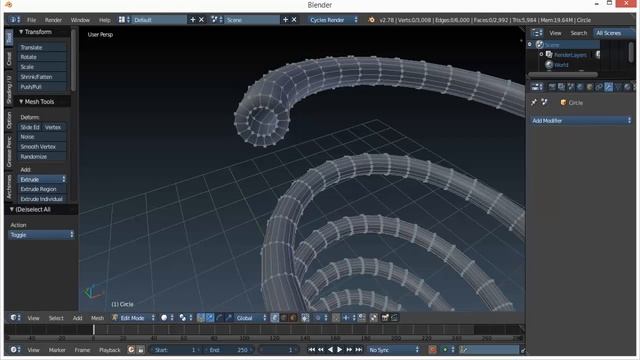
Task: Click the Extrude Individual button
Action: [42, 199]
